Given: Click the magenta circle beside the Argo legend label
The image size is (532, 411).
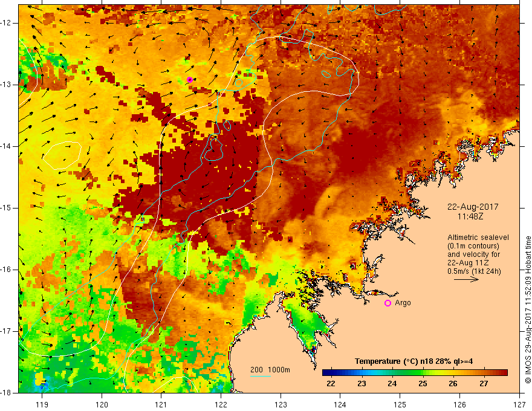Looking at the screenshot, I should click(388, 303).
